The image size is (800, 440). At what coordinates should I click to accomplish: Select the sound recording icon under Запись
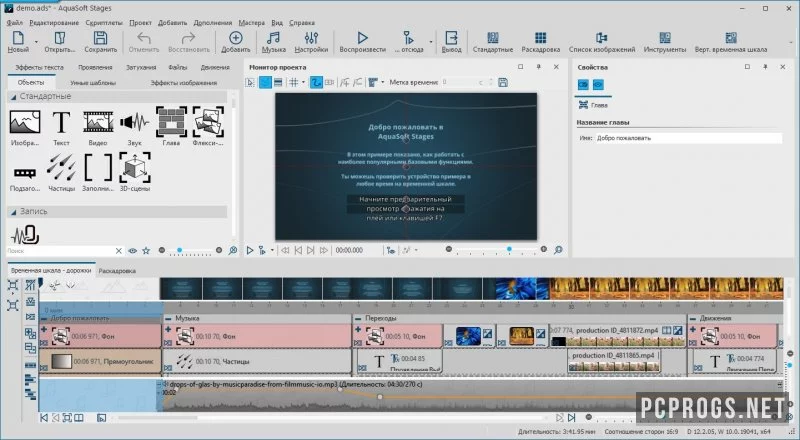pyautogui.click(x=25, y=235)
